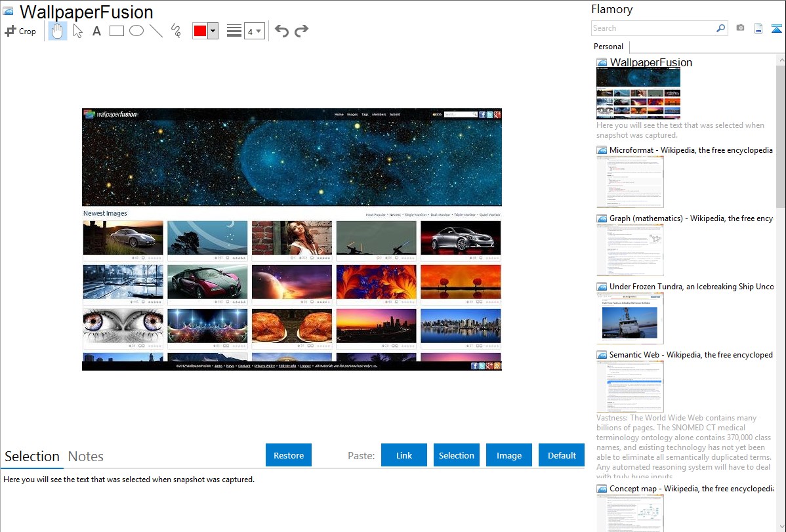The image size is (786, 532).
Task: Click the line thickness icon
Action: (x=234, y=31)
